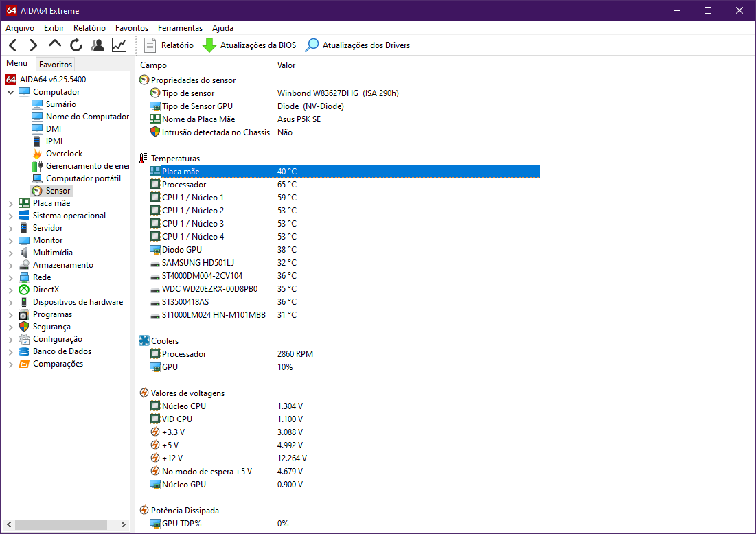Click Atualizações da BIOS toolbar label
The width and height of the screenshot is (756, 534).
[x=258, y=45]
